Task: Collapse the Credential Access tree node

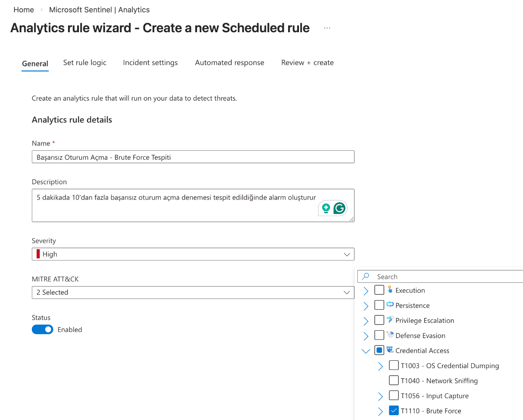Action: coord(366,351)
